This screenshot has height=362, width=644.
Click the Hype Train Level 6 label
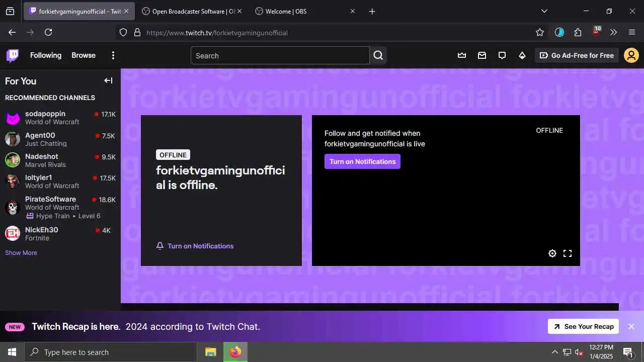[63, 216]
